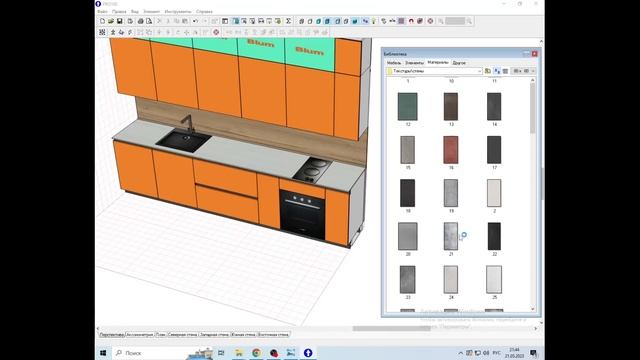This screenshot has height=360, width=640.
Task: Open File Explorer from the taskbar
Action: coord(239,353)
